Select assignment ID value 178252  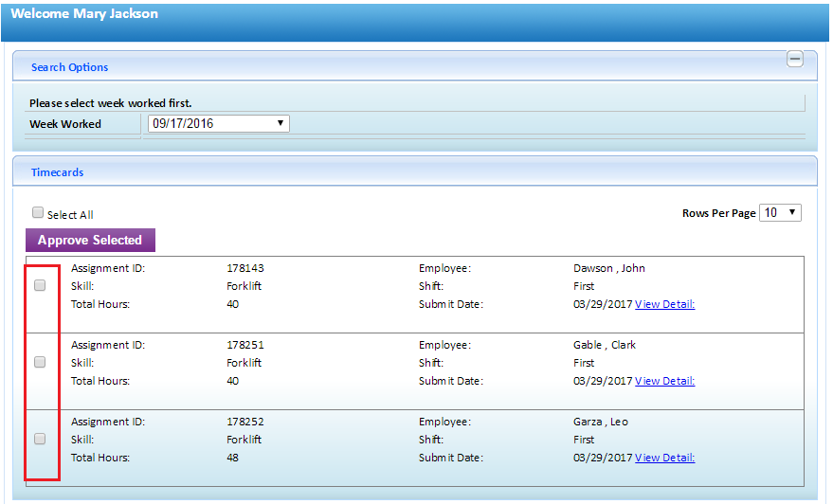(x=244, y=422)
